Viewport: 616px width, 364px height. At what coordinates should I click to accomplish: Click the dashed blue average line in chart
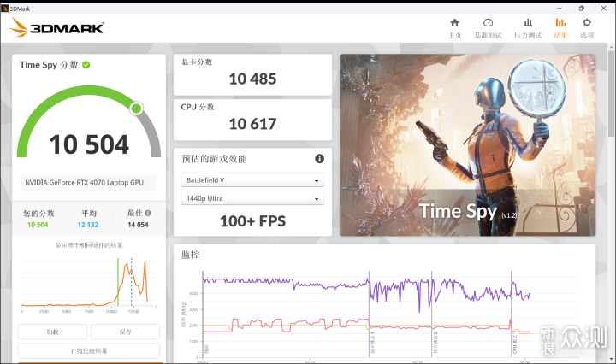tap(131, 282)
